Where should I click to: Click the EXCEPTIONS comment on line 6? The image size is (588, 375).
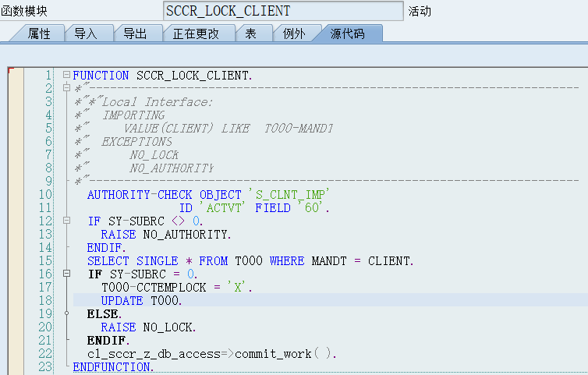tap(136, 141)
